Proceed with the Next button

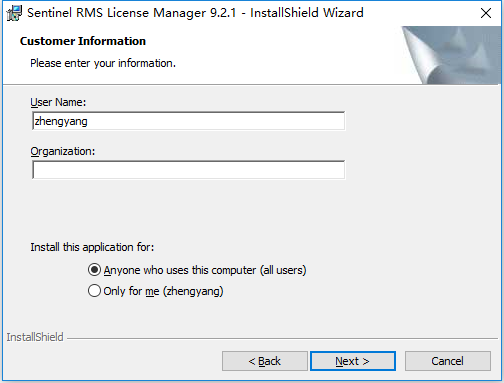353,361
